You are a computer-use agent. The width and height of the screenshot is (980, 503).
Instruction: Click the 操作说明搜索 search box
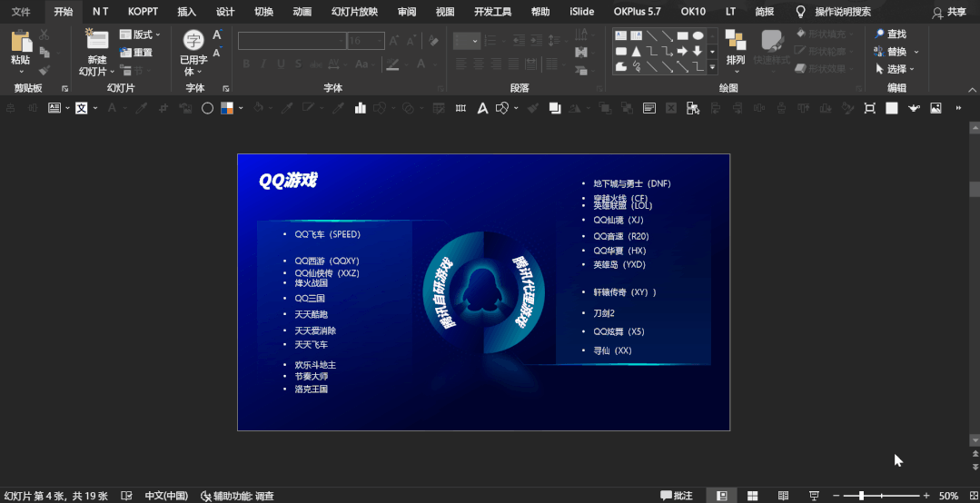coord(843,11)
